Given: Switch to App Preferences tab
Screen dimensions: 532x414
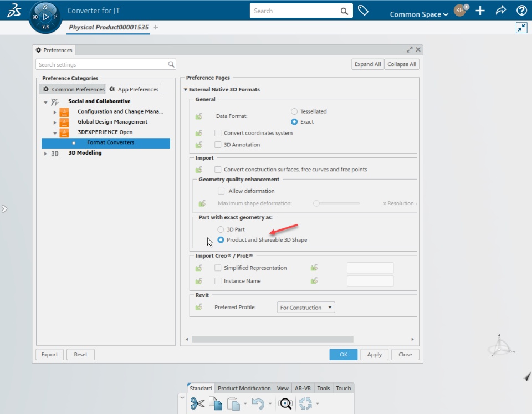Looking at the screenshot, I should click(134, 89).
